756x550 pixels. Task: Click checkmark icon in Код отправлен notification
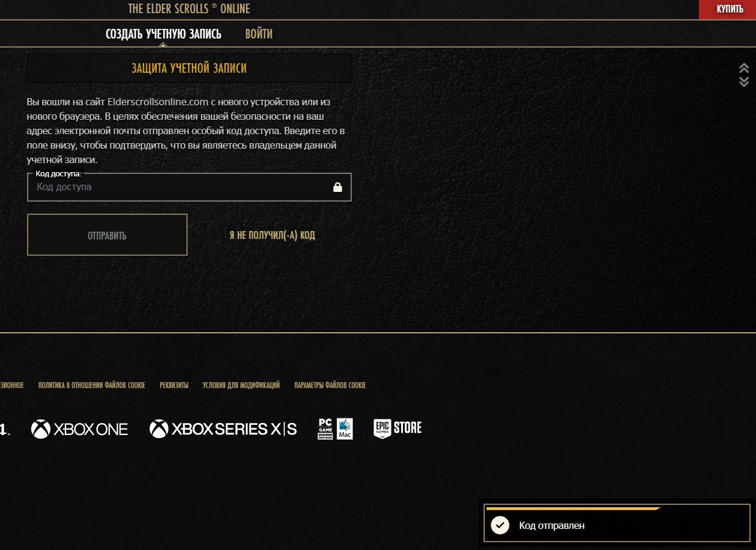click(x=500, y=525)
